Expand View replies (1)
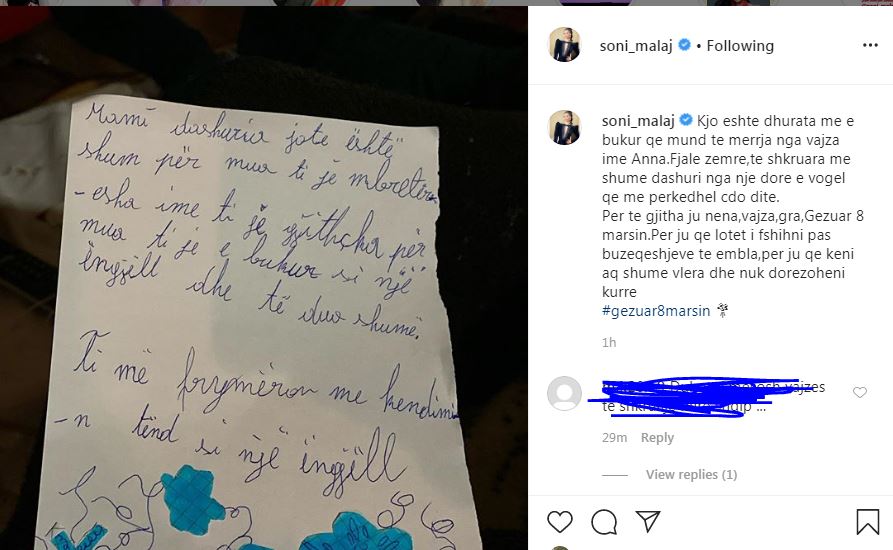 tap(691, 474)
